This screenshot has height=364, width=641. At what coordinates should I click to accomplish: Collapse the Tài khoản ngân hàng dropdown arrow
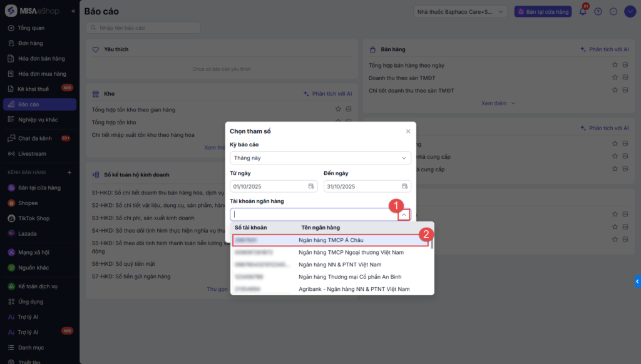click(404, 215)
